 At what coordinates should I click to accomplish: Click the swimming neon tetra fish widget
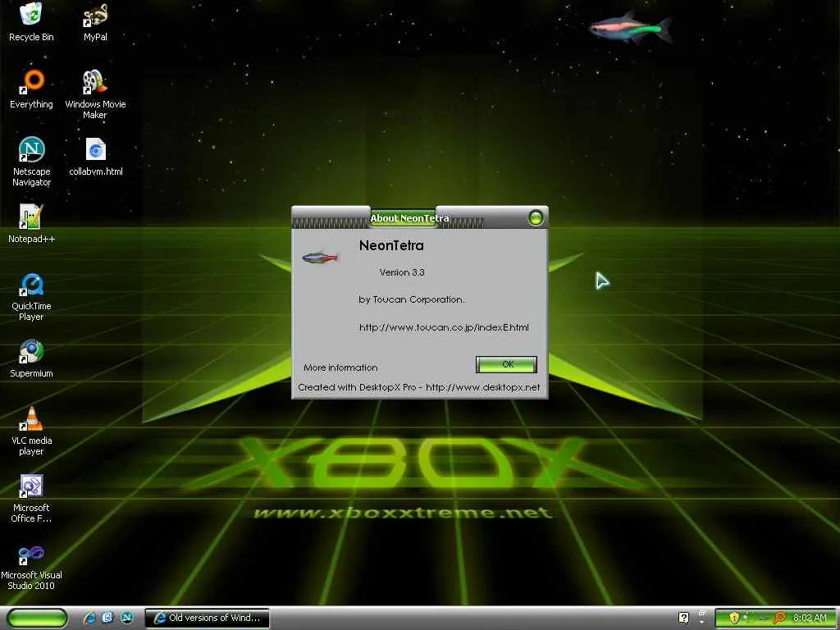tap(630, 27)
